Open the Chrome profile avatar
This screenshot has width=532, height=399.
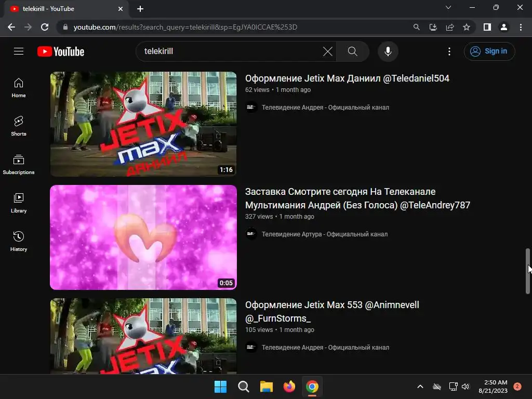[x=504, y=27]
